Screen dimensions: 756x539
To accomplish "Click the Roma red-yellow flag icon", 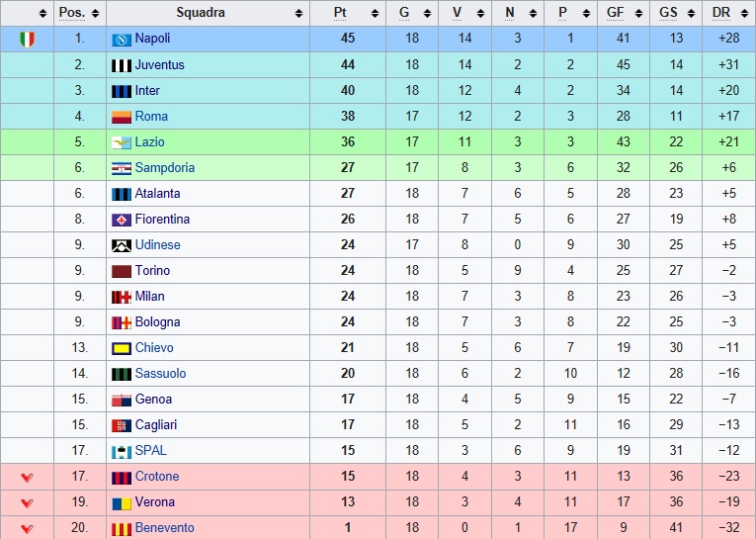I will [122, 118].
